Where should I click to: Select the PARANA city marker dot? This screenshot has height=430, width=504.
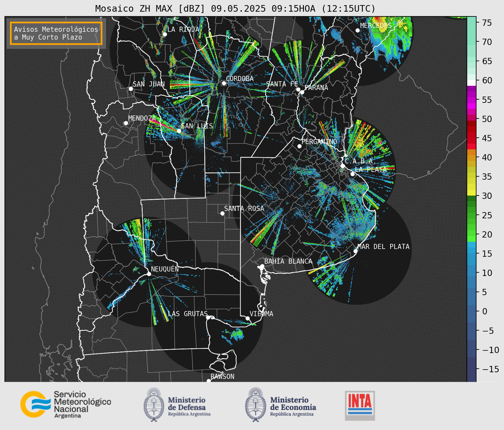click(302, 92)
